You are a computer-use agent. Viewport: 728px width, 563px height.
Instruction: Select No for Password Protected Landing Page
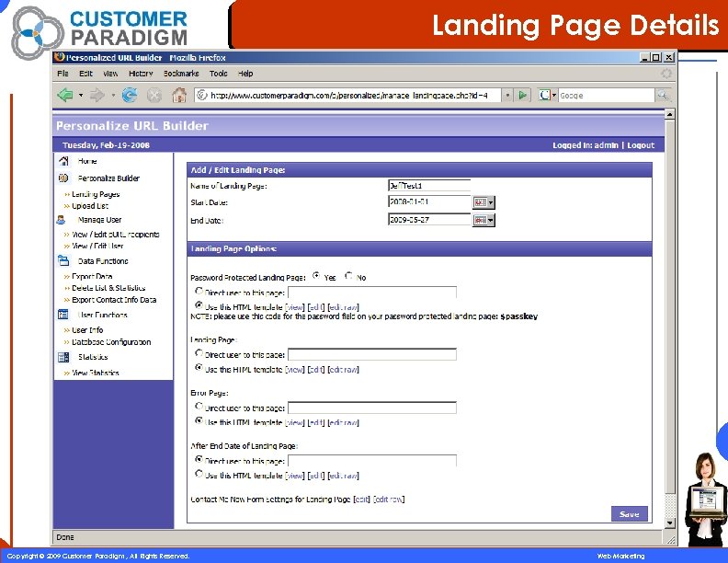pyautogui.click(x=348, y=275)
